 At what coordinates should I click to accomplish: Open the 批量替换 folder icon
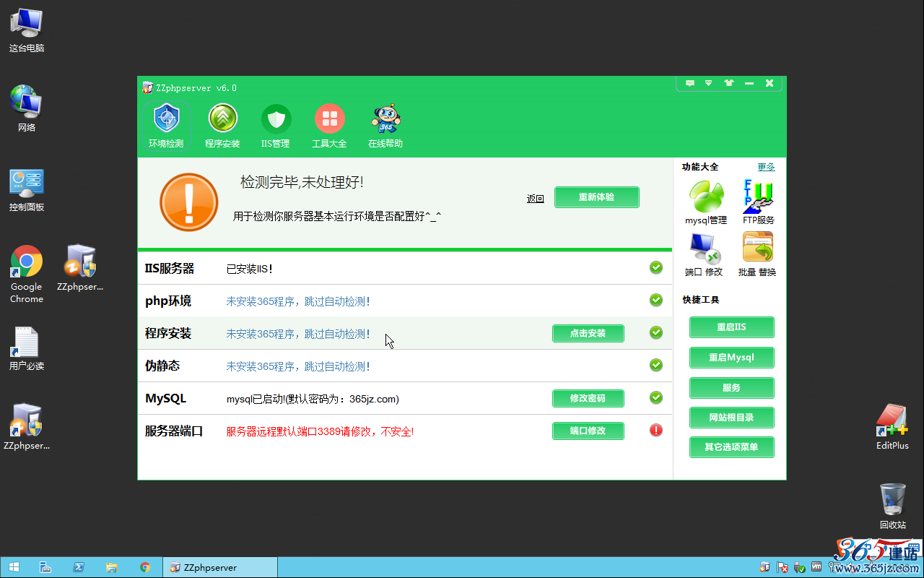pos(758,248)
